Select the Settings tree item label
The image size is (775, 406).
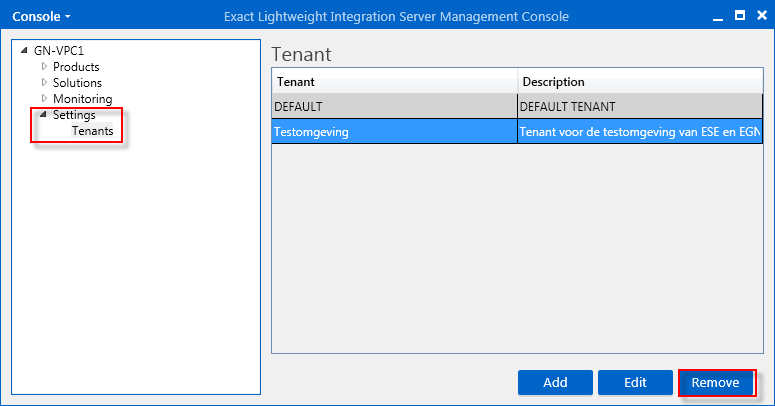[x=74, y=115]
